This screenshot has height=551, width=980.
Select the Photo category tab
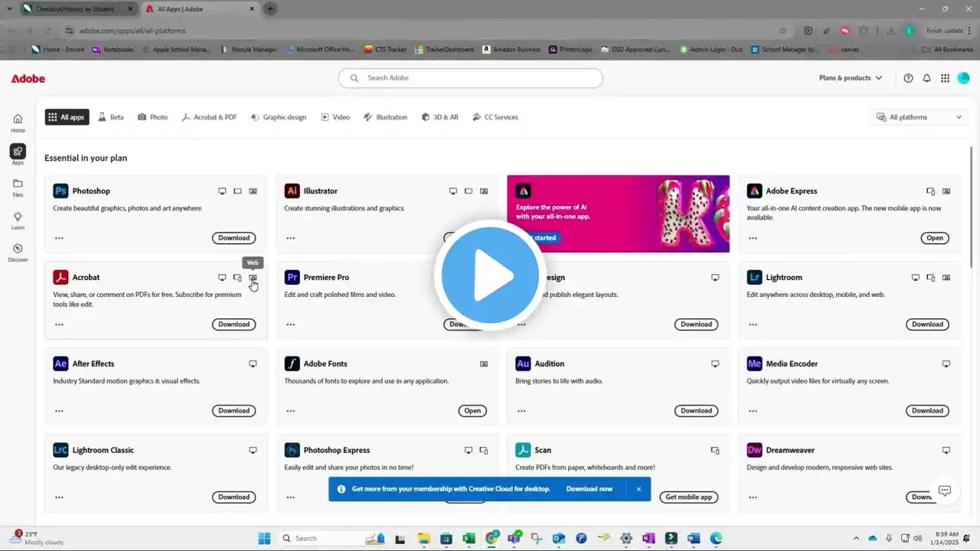click(152, 117)
